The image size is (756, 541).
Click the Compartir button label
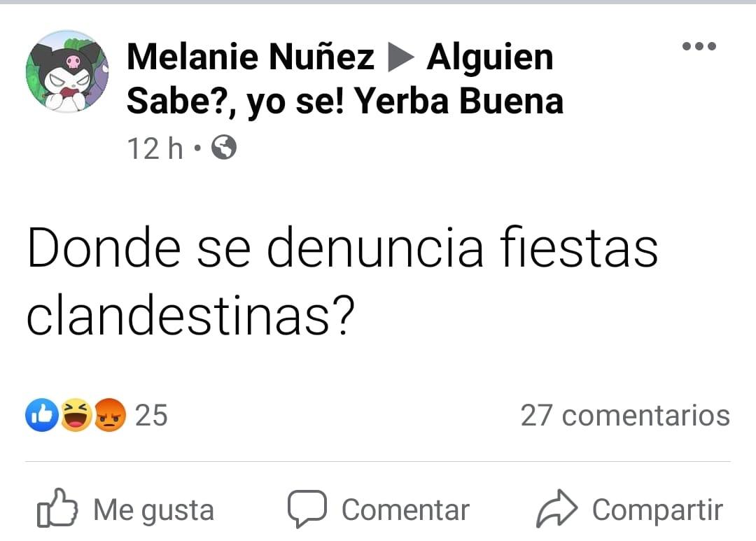pyautogui.click(x=657, y=510)
